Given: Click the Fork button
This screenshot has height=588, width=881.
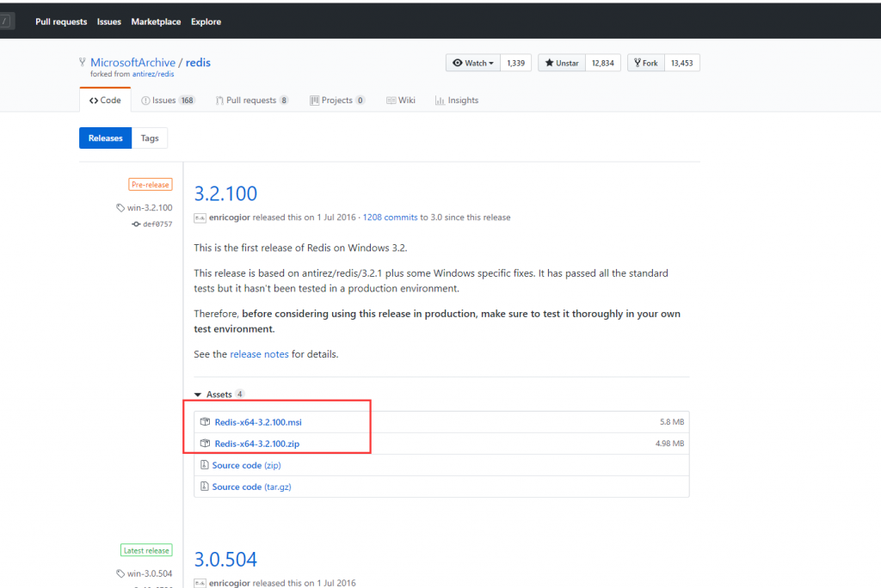Looking at the screenshot, I should click(646, 63).
